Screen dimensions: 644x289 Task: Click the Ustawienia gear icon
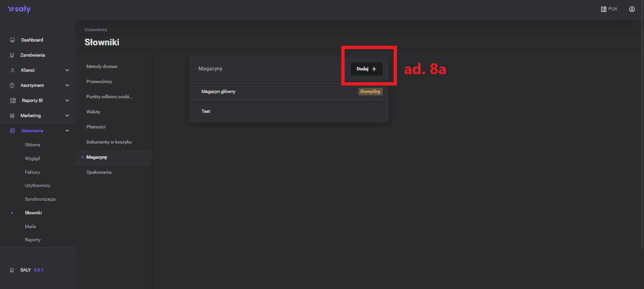(x=12, y=131)
